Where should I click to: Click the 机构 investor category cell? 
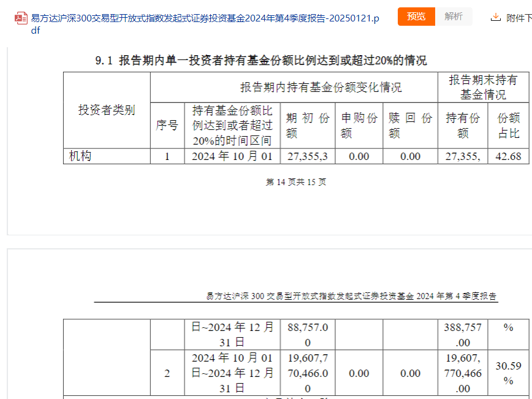click(x=80, y=156)
